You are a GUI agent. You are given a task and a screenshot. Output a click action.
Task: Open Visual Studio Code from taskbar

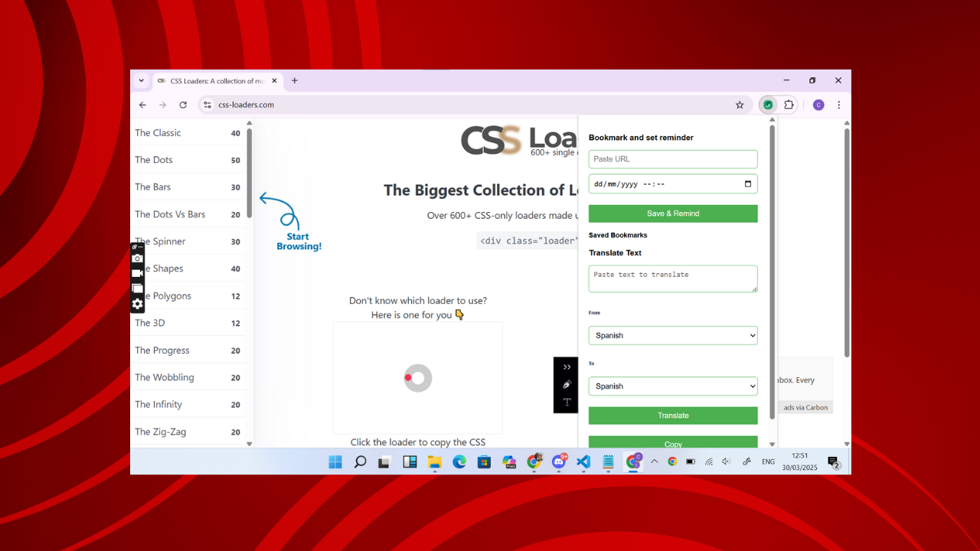[x=583, y=461]
